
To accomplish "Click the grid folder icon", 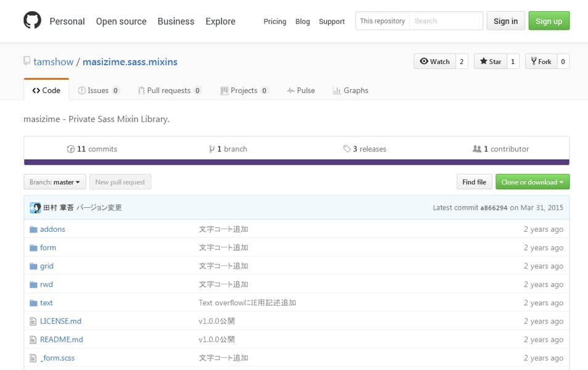I will [x=33, y=266].
